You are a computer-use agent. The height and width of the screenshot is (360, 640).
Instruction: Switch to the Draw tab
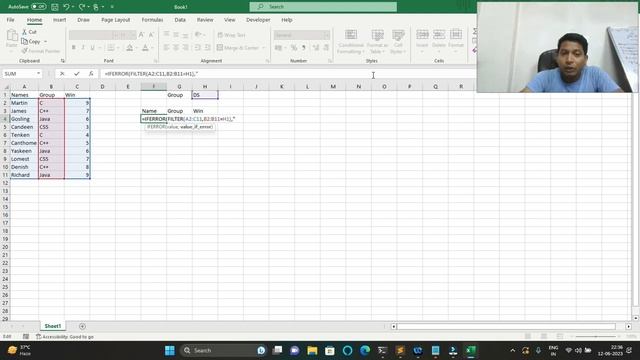83,20
